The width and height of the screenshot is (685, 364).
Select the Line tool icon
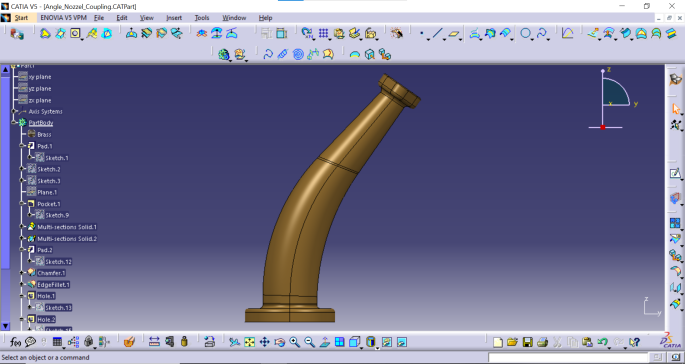click(x=437, y=33)
